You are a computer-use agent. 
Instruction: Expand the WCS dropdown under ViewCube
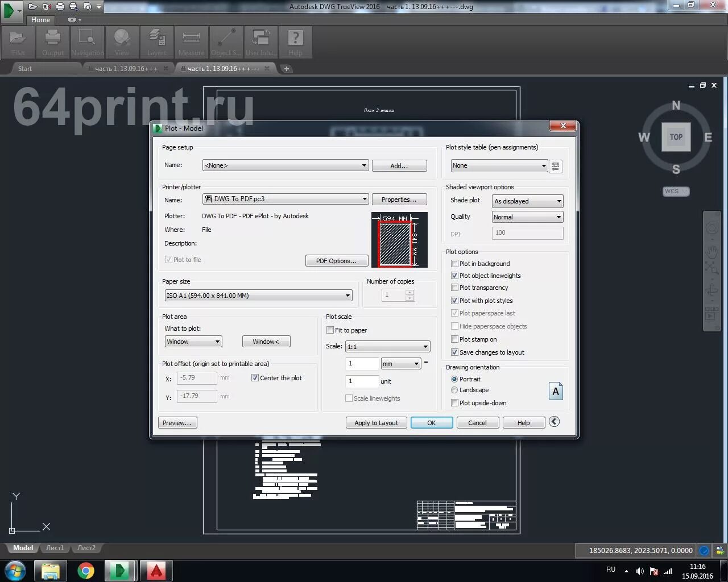click(676, 192)
